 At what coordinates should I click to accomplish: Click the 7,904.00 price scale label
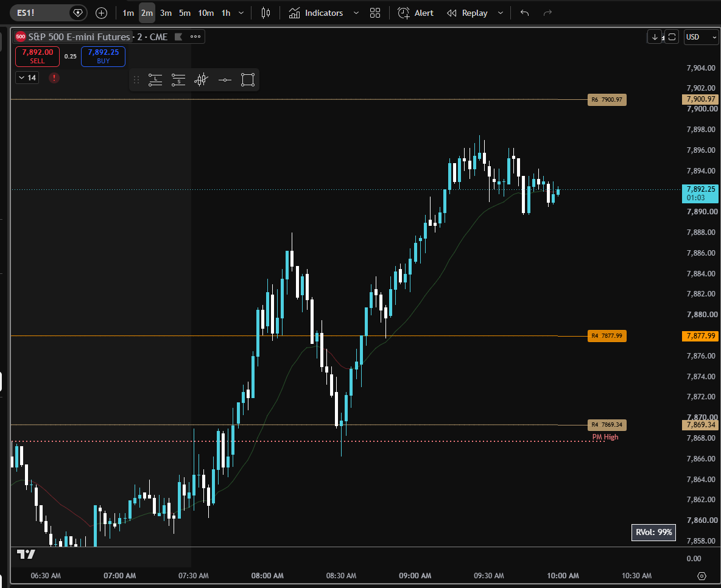[701, 68]
